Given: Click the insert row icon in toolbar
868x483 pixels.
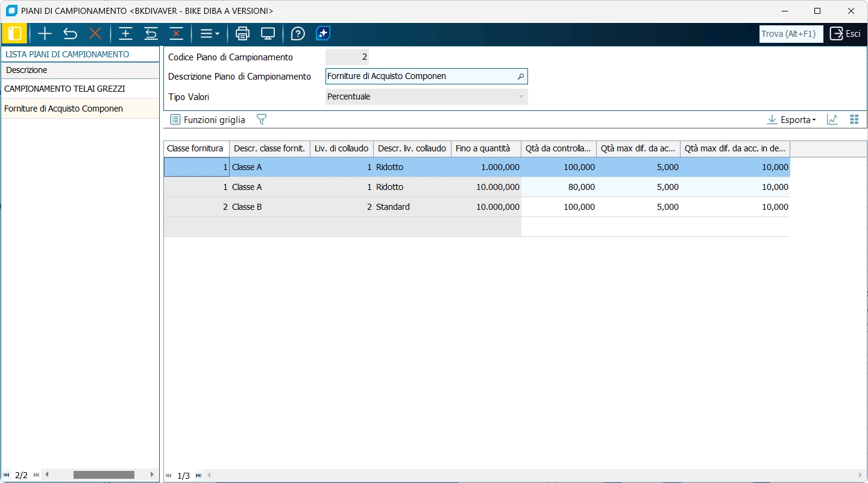Looking at the screenshot, I should tap(125, 34).
